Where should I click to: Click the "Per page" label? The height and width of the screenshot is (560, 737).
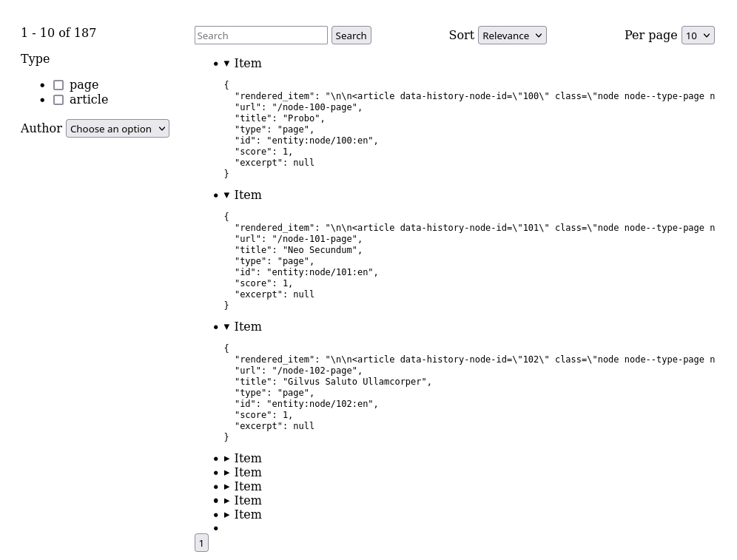[x=651, y=35]
